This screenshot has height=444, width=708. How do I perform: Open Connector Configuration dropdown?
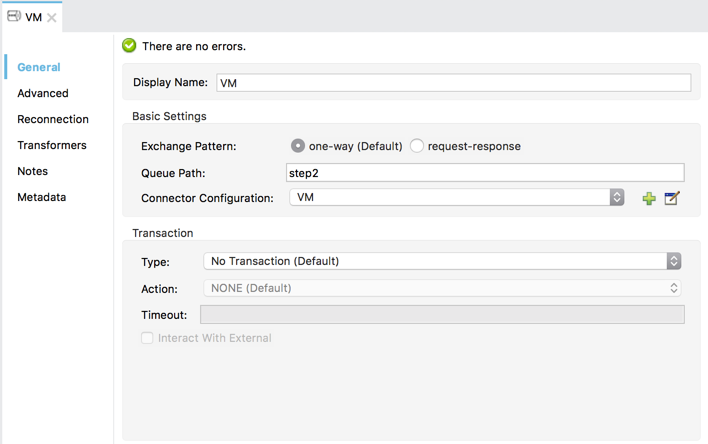(457, 198)
